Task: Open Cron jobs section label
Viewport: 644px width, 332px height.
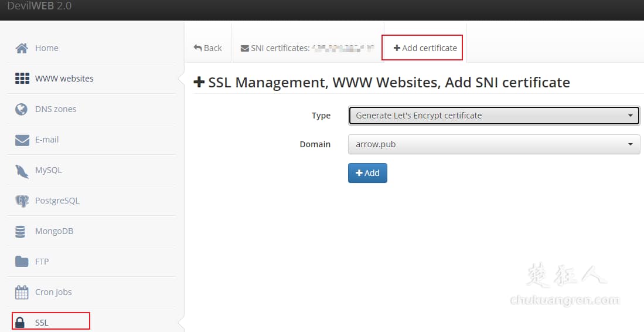Action: (x=53, y=292)
